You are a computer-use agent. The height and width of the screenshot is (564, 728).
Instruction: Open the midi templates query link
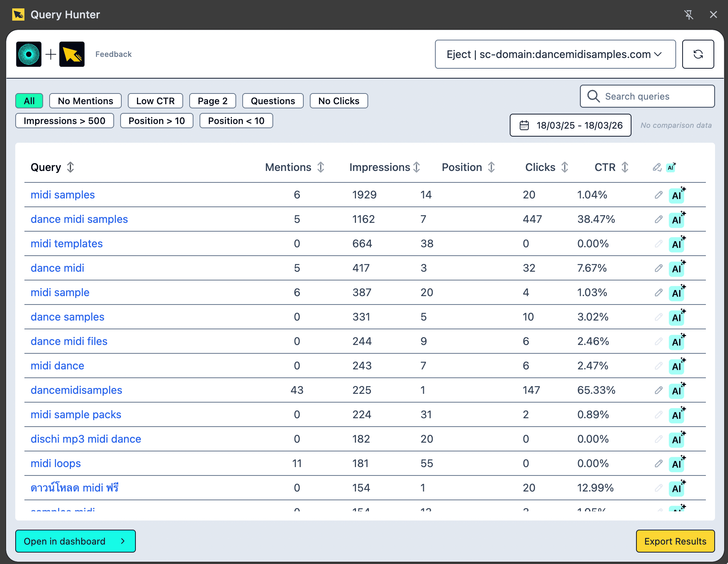(66, 243)
